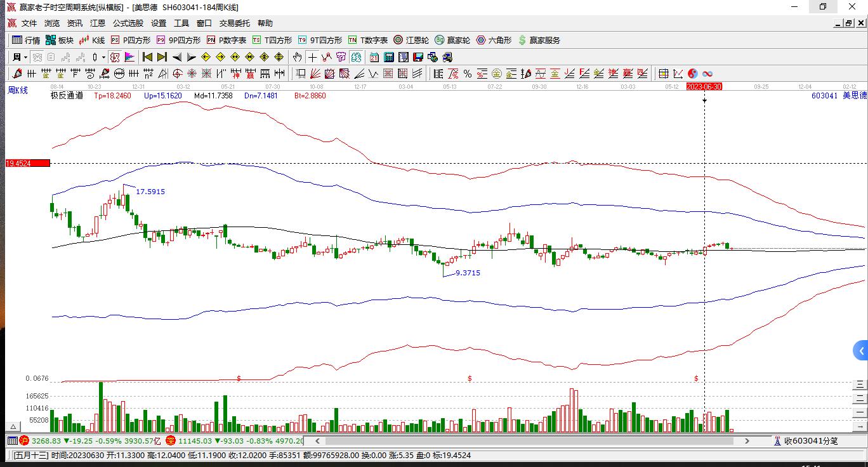Open the period 周 dropdown arrow
Screen dimensions: 868x467
click(x=25, y=57)
